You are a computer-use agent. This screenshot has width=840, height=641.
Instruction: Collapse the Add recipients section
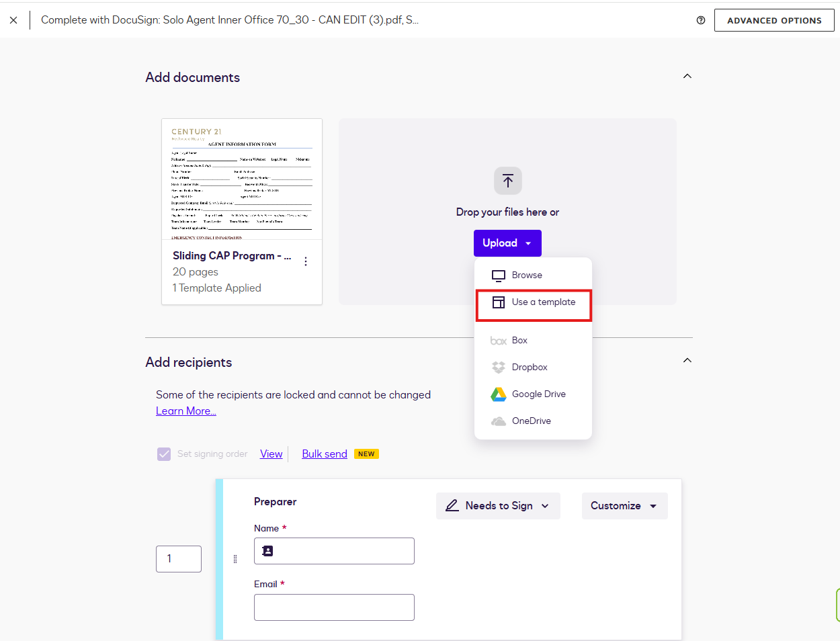(x=687, y=360)
